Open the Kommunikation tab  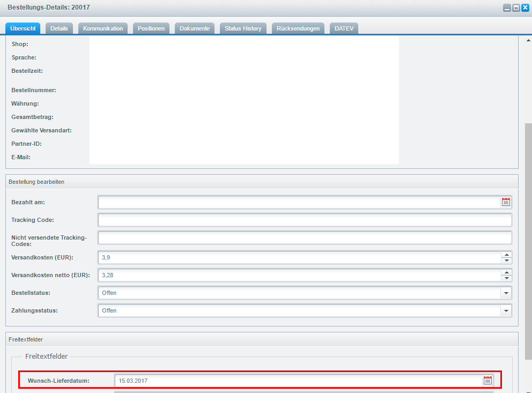[103, 28]
